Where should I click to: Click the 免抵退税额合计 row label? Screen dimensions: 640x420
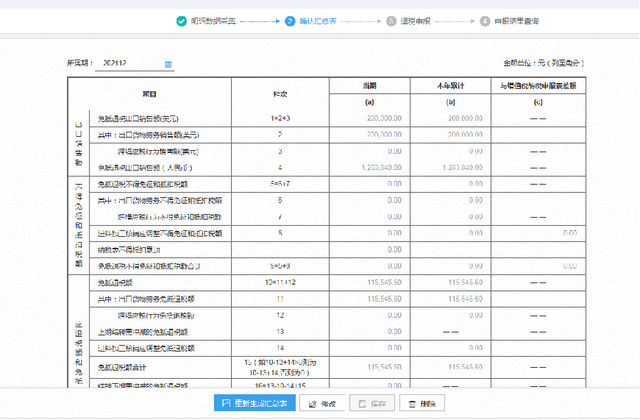(x=122, y=368)
